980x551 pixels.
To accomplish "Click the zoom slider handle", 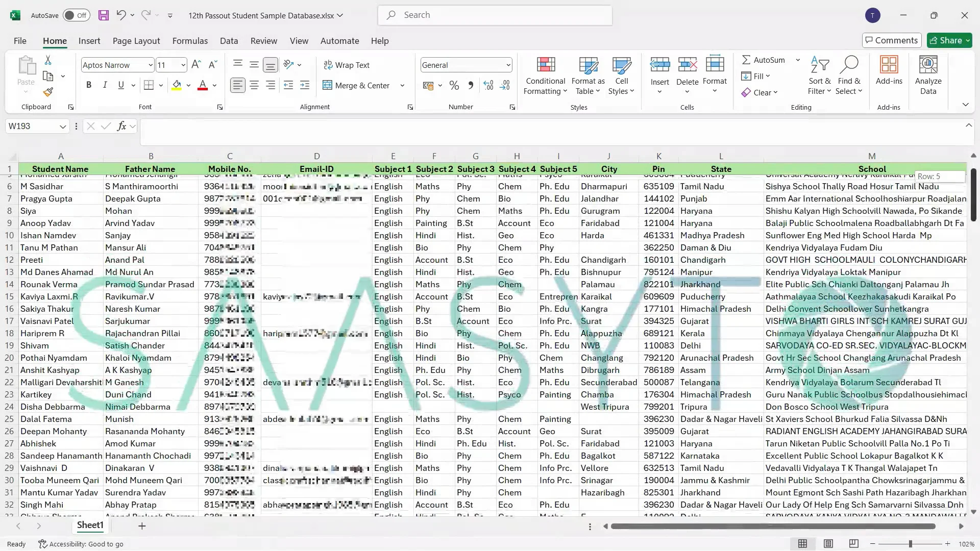I will click(x=910, y=544).
